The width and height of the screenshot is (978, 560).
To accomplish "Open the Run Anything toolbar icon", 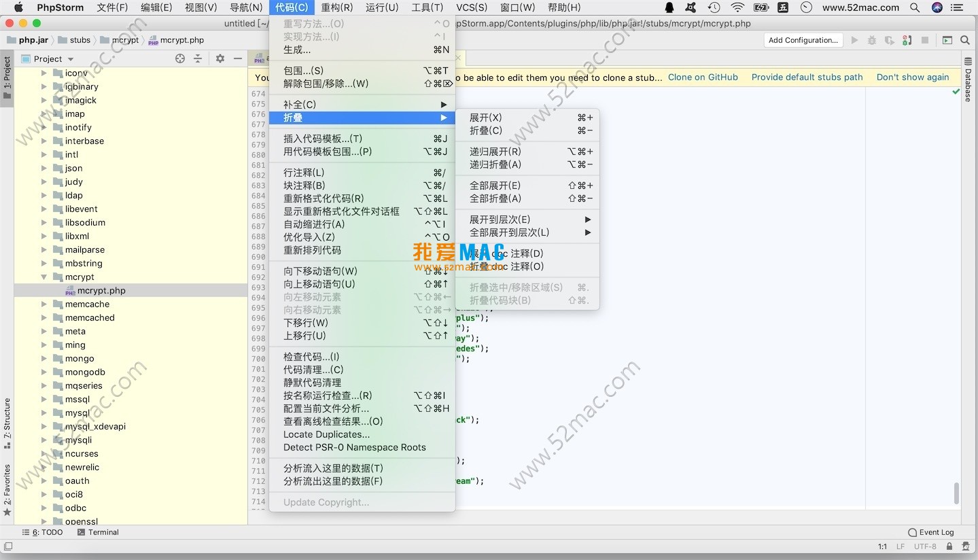I will point(947,40).
